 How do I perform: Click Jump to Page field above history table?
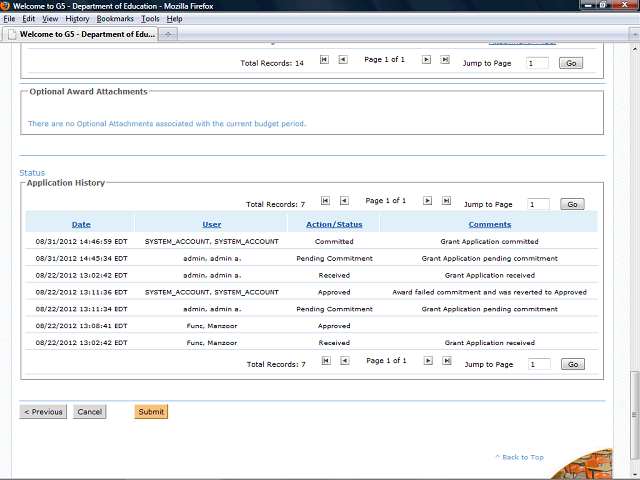[x=538, y=204]
